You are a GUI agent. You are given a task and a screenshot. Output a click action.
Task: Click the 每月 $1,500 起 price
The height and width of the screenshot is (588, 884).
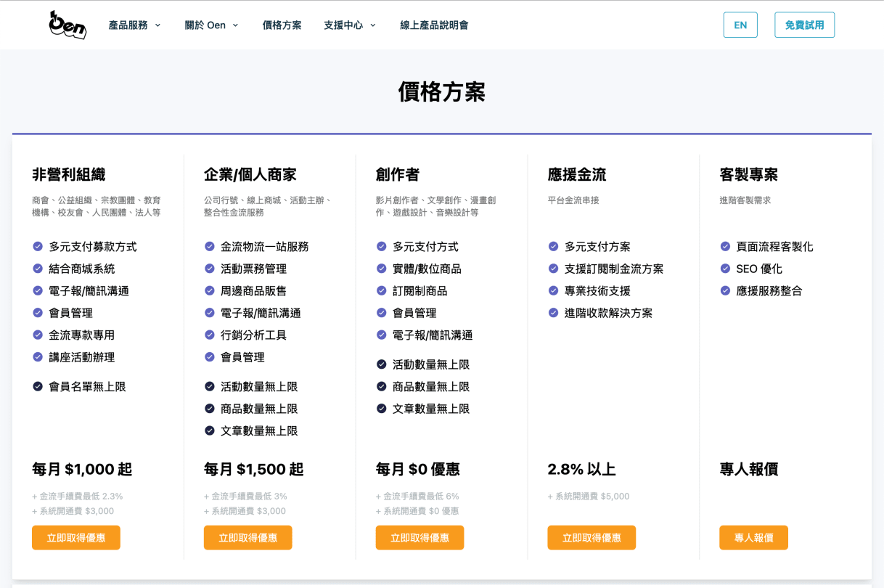click(254, 470)
